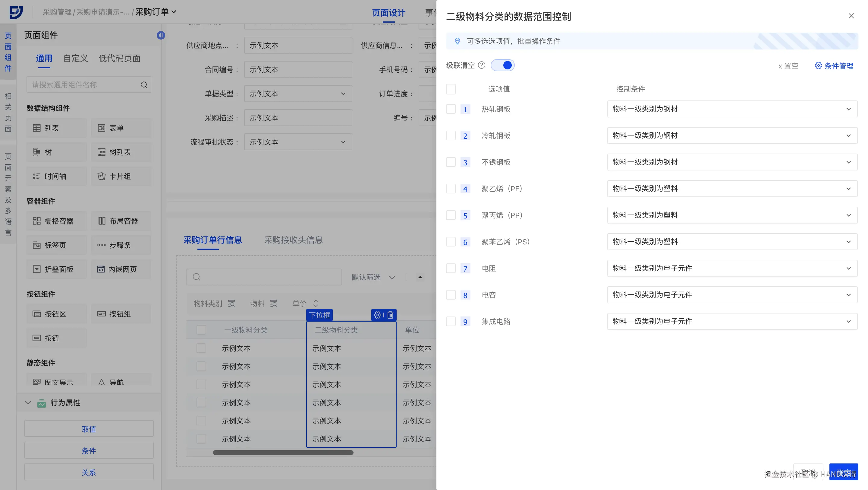This screenshot has width=868, height=490.
Task: Click the 置空 button
Action: 788,66
